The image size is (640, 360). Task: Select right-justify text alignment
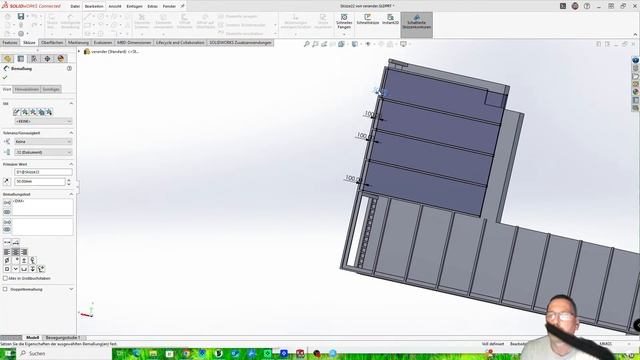(x=24, y=252)
